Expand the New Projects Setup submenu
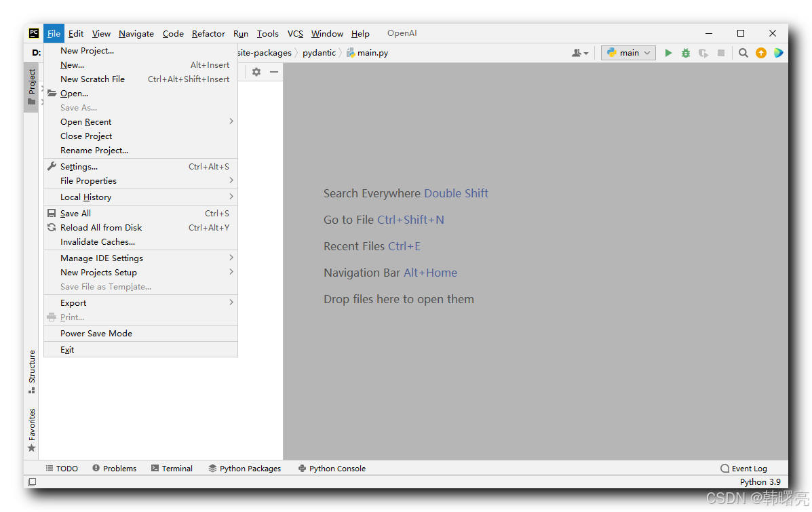The image size is (812, 512). tap(141, 273)
